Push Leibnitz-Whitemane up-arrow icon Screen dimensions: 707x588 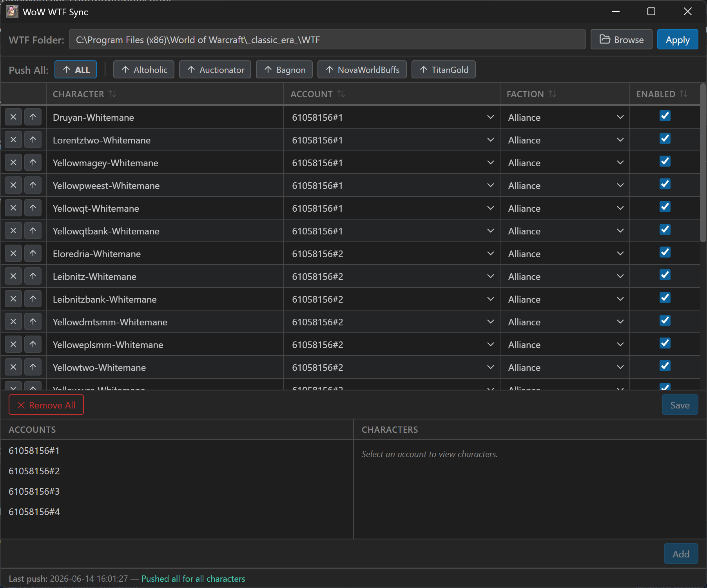(33, 276)
